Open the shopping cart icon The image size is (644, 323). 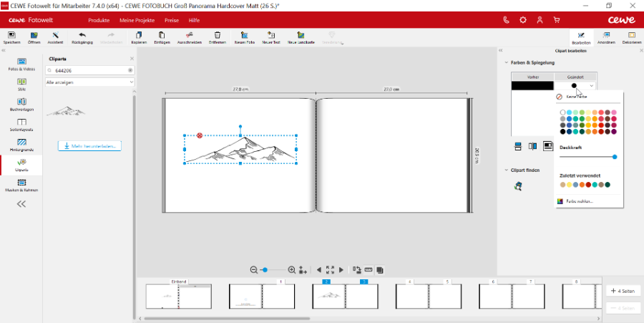click(x=557, y=20)
